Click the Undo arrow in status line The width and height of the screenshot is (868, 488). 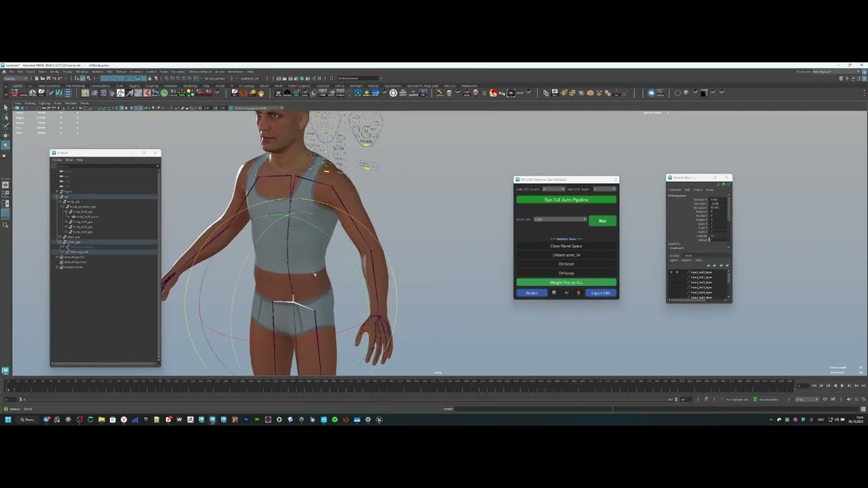pos(54,79)
